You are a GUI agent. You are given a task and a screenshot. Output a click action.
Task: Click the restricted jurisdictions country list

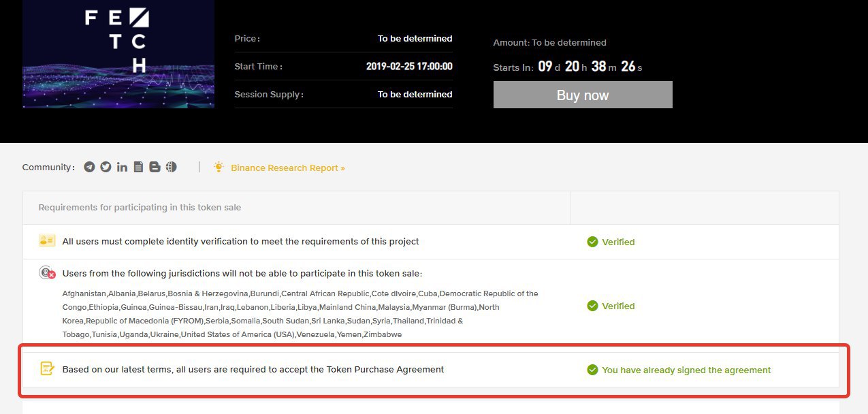point(300,314)
